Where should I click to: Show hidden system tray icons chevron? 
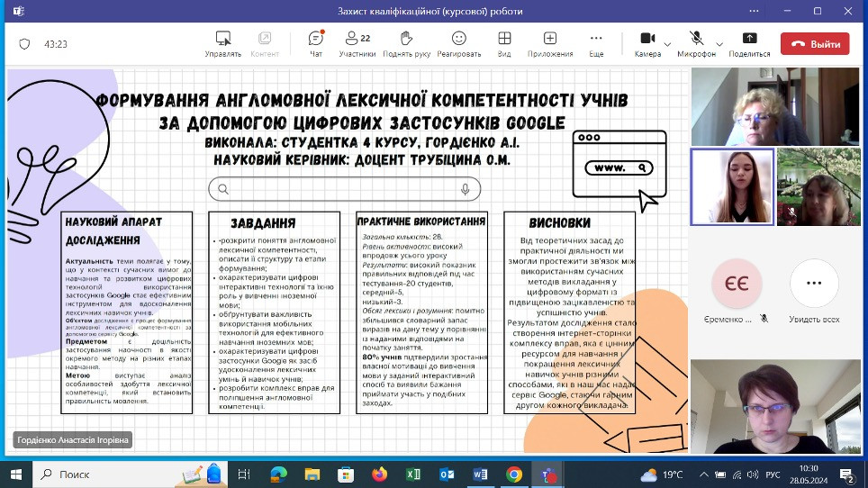[703, 474]
